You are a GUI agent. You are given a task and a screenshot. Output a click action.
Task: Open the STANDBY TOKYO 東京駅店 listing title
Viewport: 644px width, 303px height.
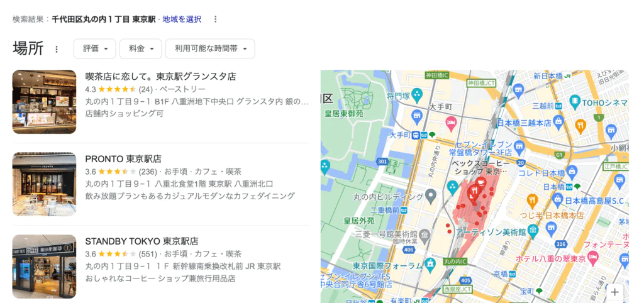[142, 241]
